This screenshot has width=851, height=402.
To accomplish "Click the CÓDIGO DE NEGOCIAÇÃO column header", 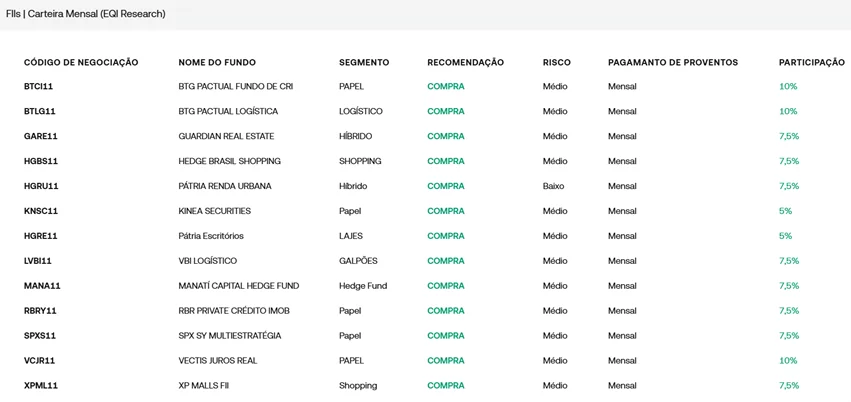I will 81,62.
